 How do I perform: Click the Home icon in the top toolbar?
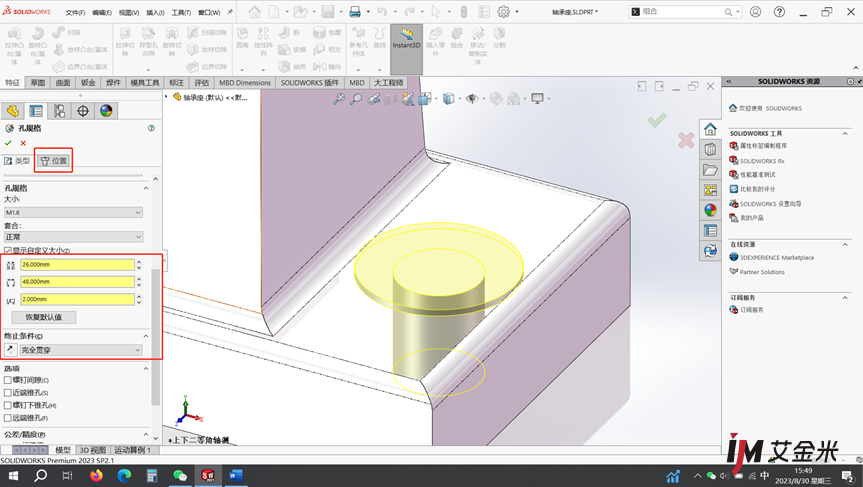click(x=254, y=12)
